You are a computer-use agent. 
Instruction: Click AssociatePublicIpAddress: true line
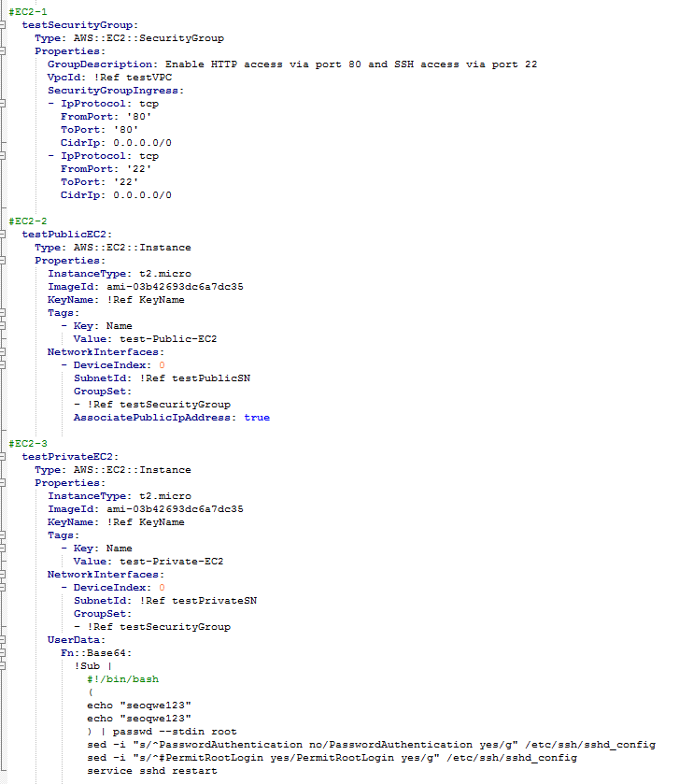pos(171,418)
